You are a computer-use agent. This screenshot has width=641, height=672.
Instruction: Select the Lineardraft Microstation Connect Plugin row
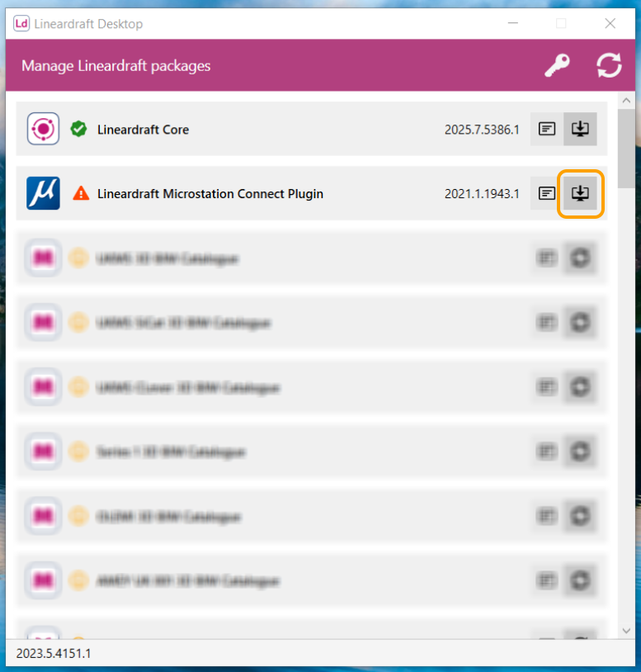[312, 193]
